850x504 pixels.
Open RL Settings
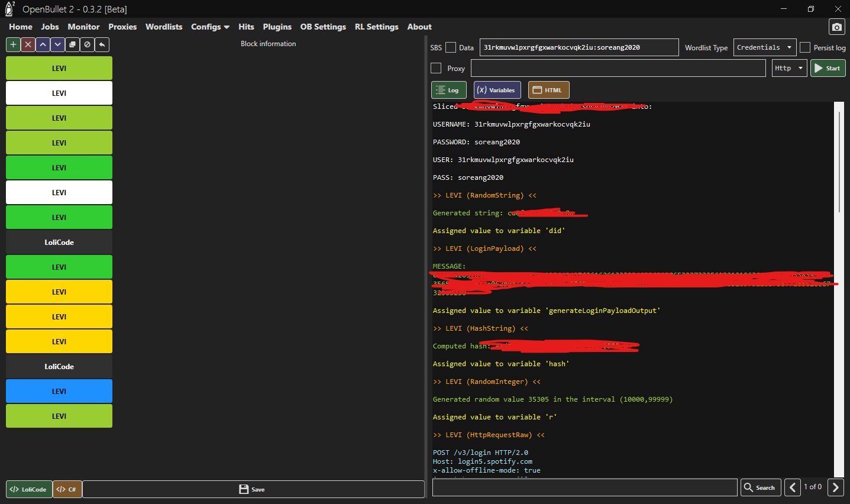point(377,27)
